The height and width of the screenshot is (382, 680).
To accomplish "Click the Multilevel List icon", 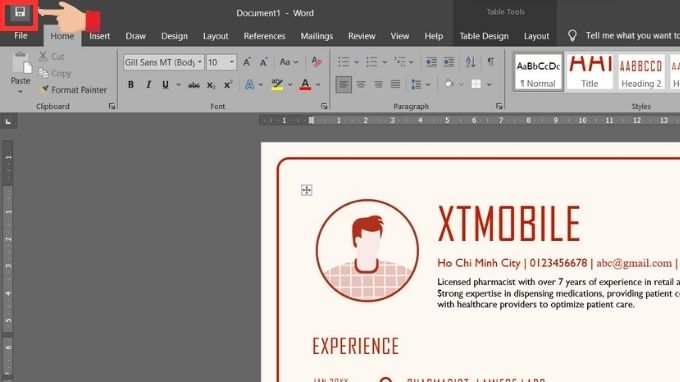I will 400,62.
